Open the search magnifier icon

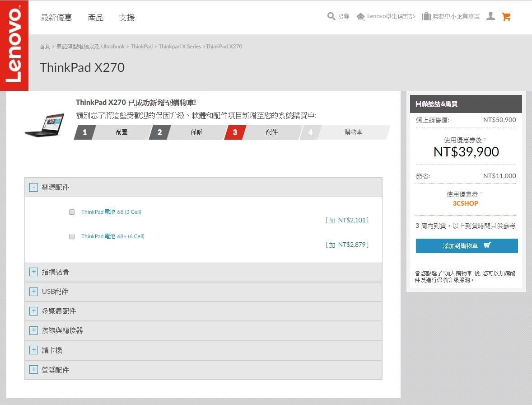pos(331,16)
